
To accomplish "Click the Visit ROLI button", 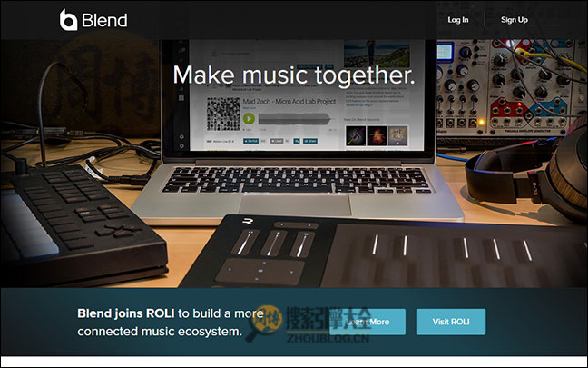I will pyautogui.click(x=451, y=322).
